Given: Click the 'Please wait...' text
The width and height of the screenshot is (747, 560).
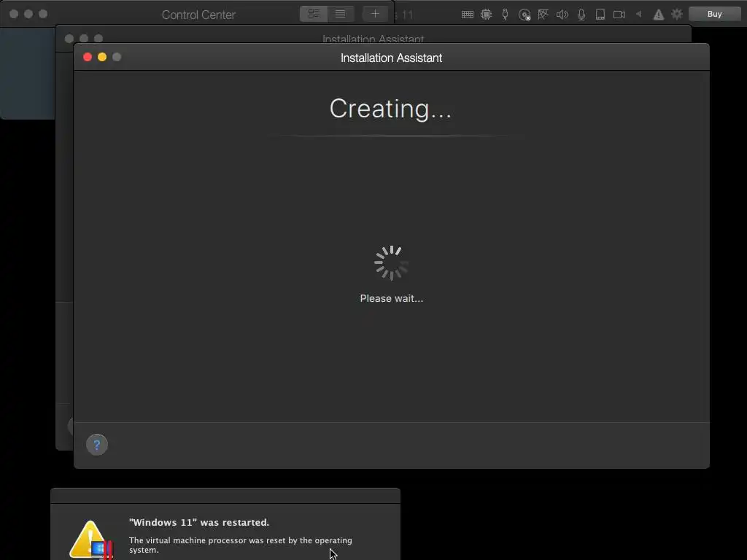Looking at the screenshot, I should coord(392,298).
